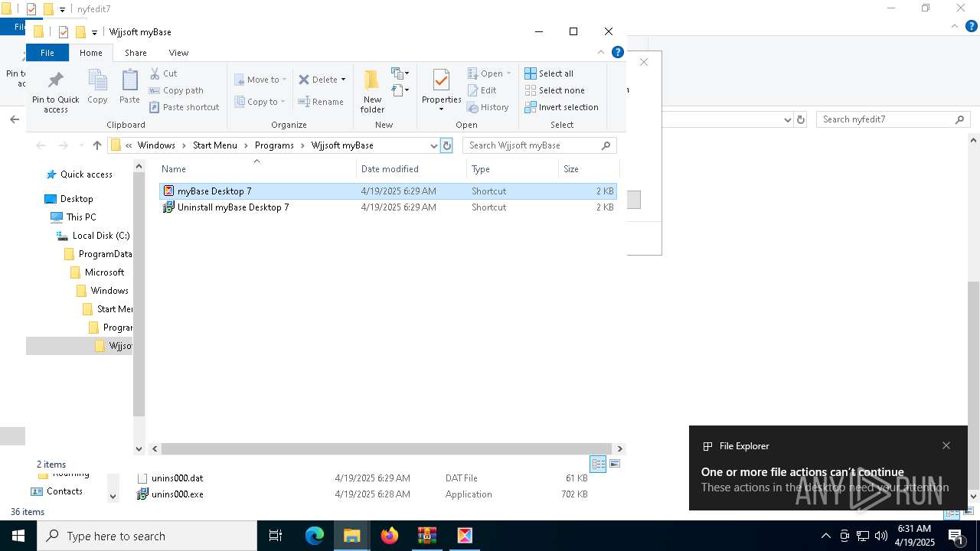Open the Easy access dropdown icon
This screenshot has height=551, width=980.
pyautogui.click(x=400, y=90)
